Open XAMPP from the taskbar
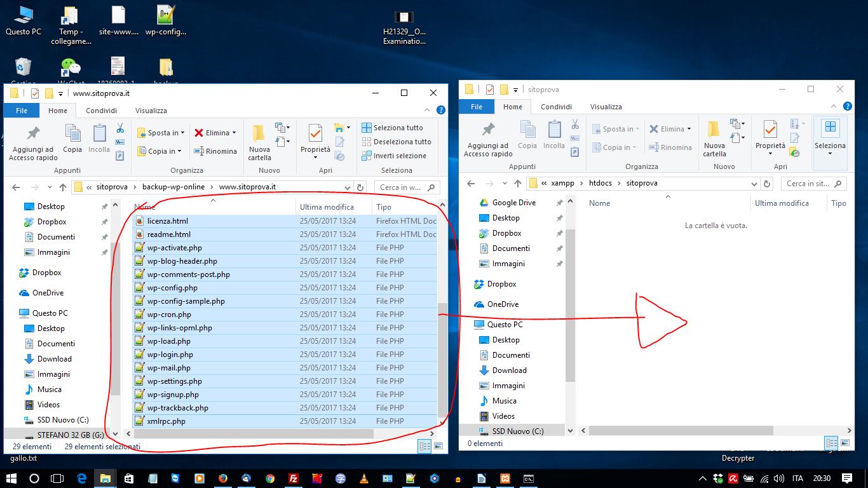This screenshot has width=868, height=488. tap(505, 478)
